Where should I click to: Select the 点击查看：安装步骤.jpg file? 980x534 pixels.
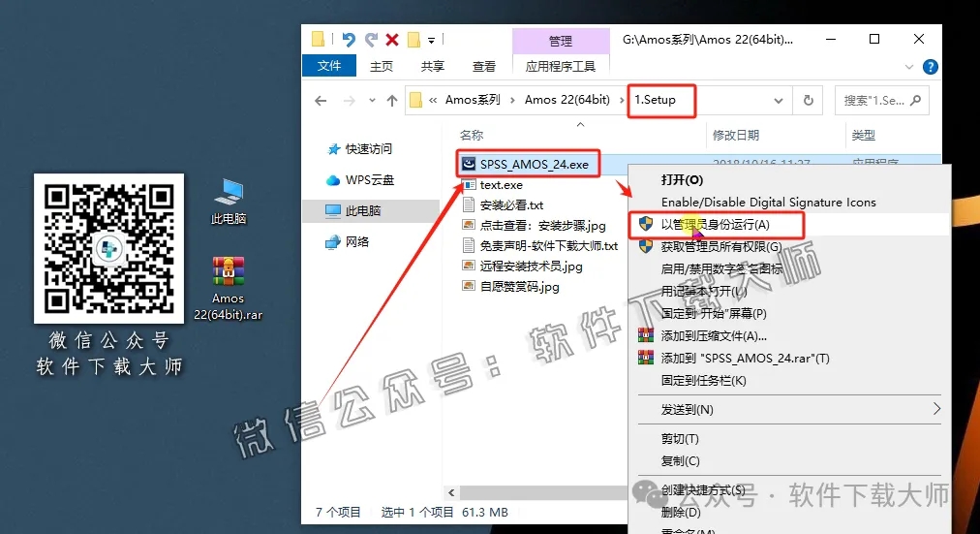[543, 226]
